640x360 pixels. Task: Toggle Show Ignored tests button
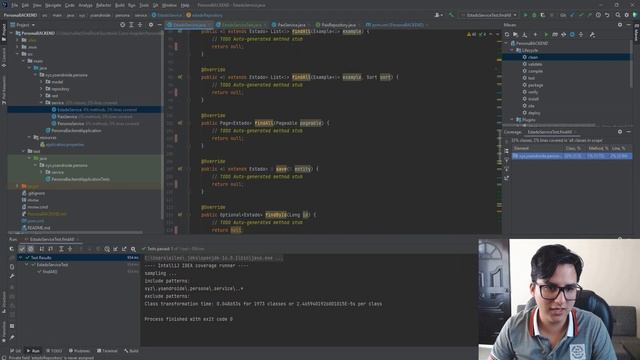tap(31, 249)
